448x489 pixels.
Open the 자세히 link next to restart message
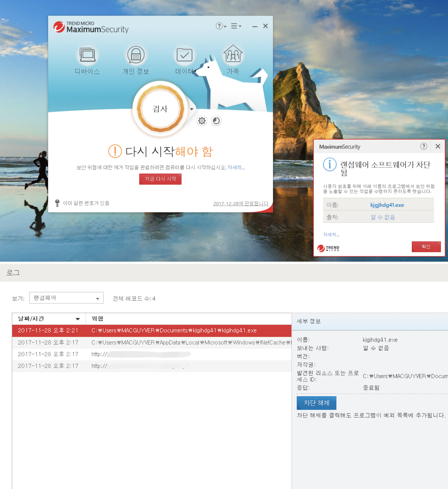click(236, 167)
